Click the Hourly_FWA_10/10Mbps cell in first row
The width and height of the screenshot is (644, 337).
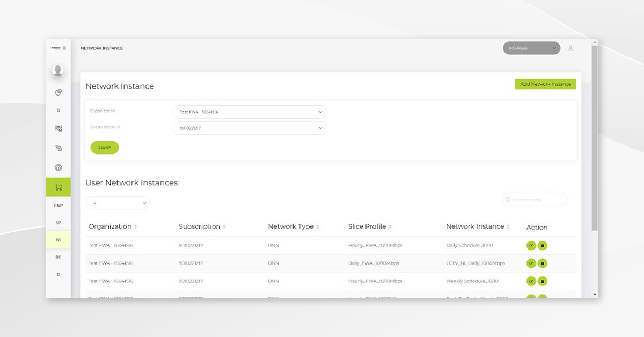375,246
